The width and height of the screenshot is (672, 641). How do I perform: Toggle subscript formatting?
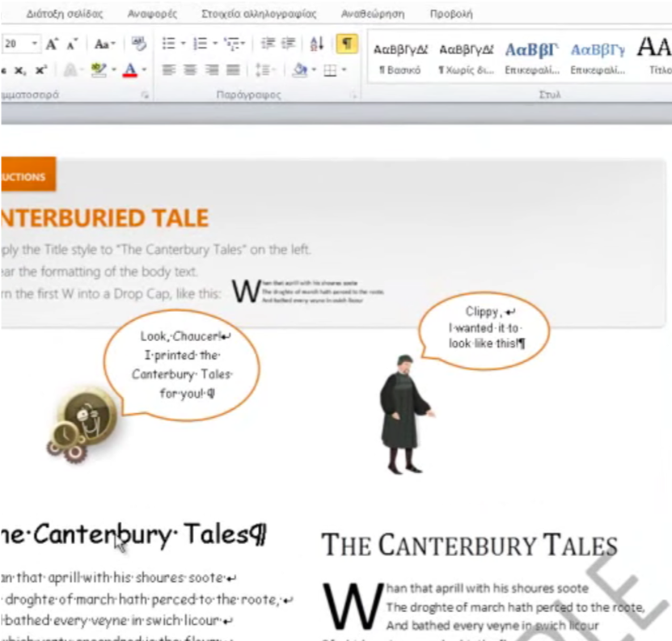19,70
